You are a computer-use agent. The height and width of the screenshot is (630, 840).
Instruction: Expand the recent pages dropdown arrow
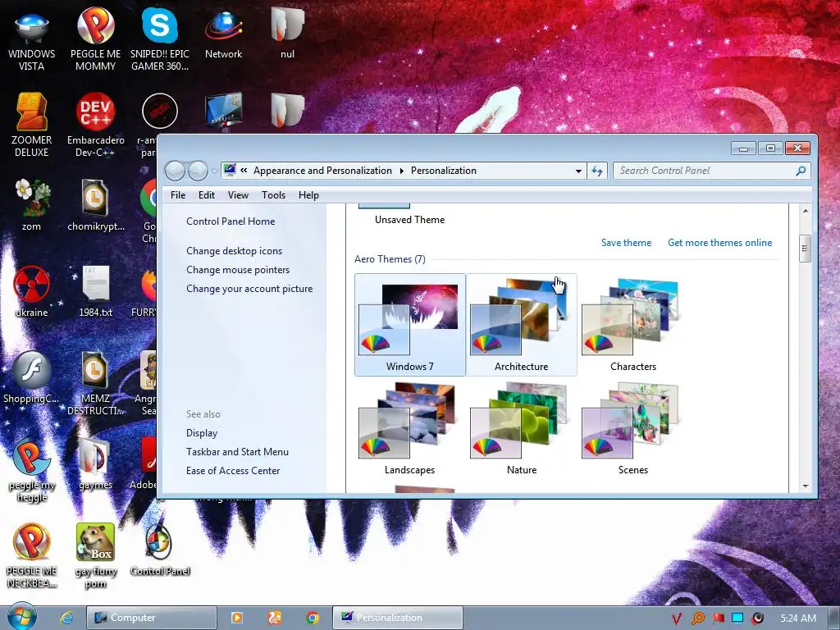(214, 171)
